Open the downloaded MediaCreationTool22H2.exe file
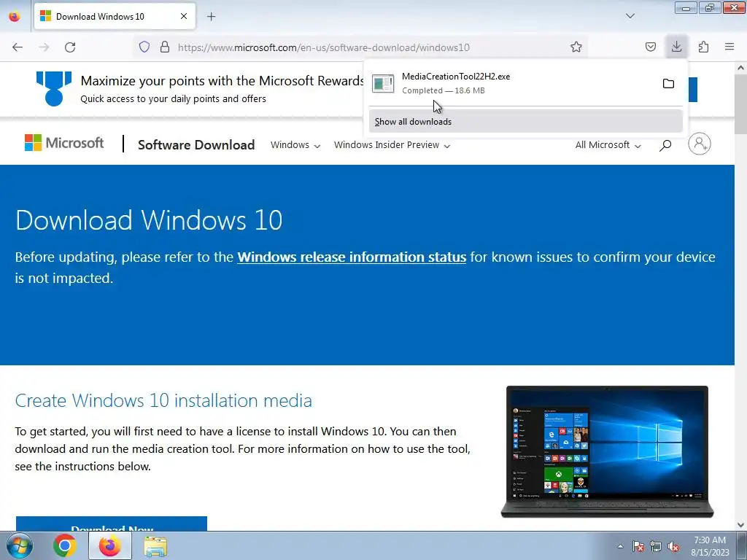The image size is (747, 560). point(512,83)
